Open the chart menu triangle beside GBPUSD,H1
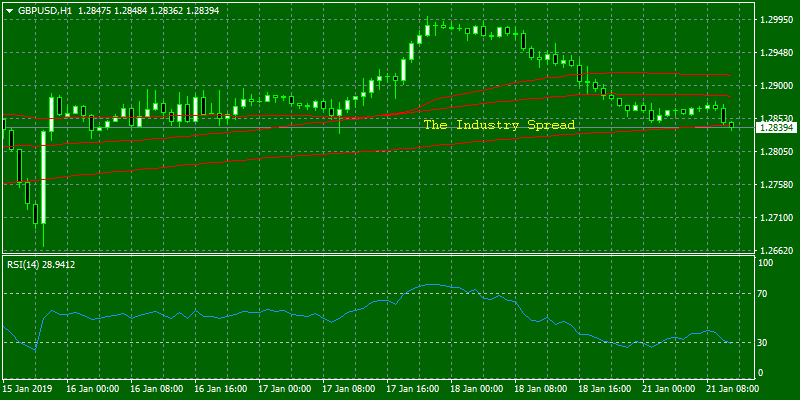 coord(9,10)
